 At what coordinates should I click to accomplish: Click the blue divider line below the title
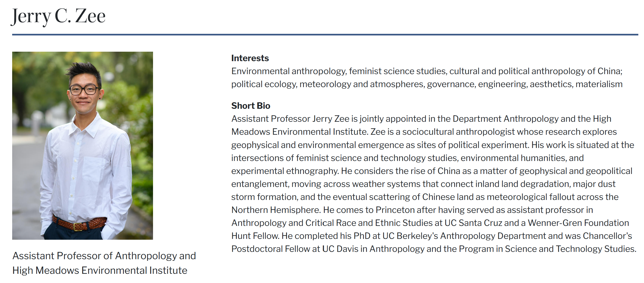pyautogui.click(x=325, y=35)
